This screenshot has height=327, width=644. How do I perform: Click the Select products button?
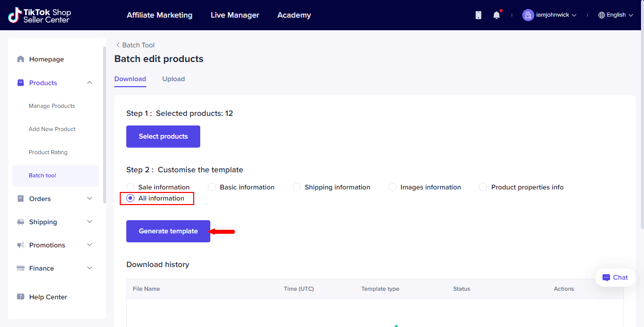point(163,137)
